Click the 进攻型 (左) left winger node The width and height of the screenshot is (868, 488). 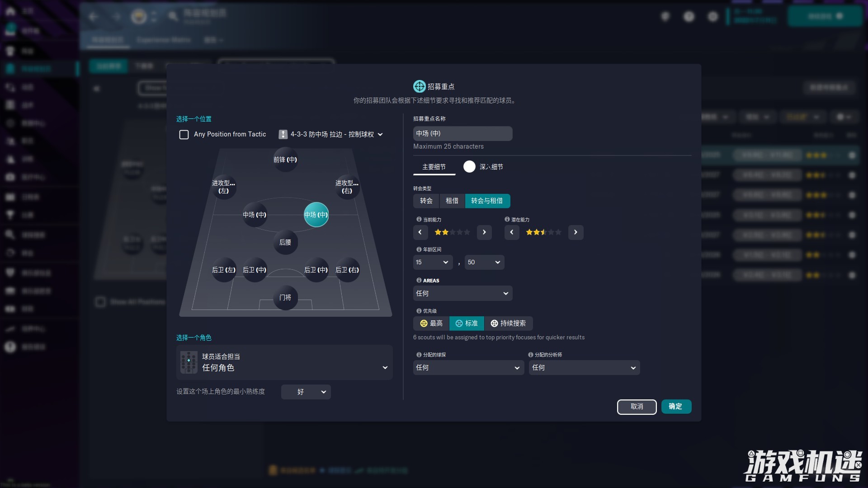(x=224, y=187)
